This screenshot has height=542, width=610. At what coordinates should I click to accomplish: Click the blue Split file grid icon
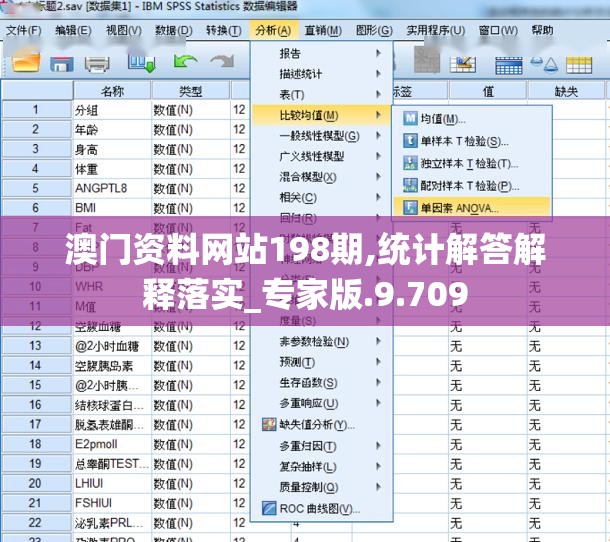point(508,65)
